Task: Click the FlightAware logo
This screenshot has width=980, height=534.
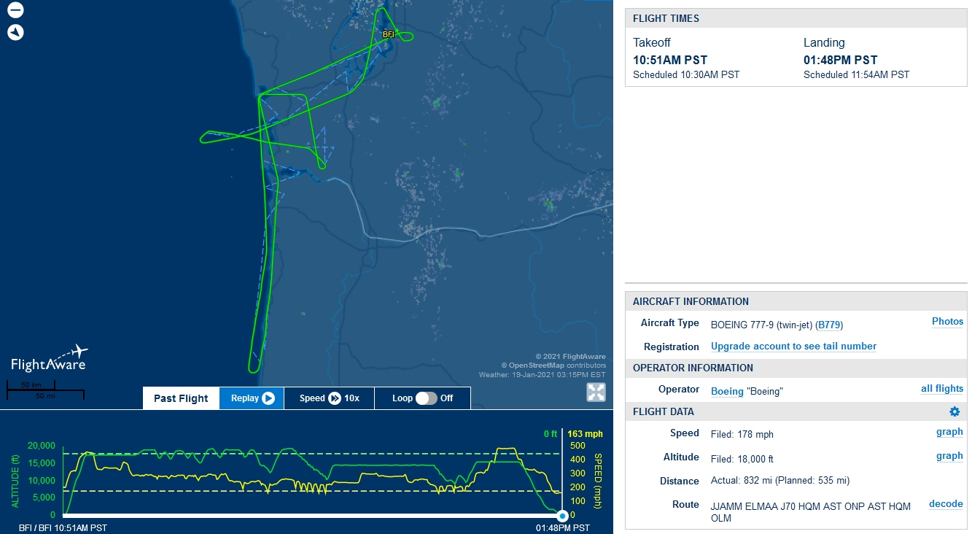Action: tap(50, 358)
